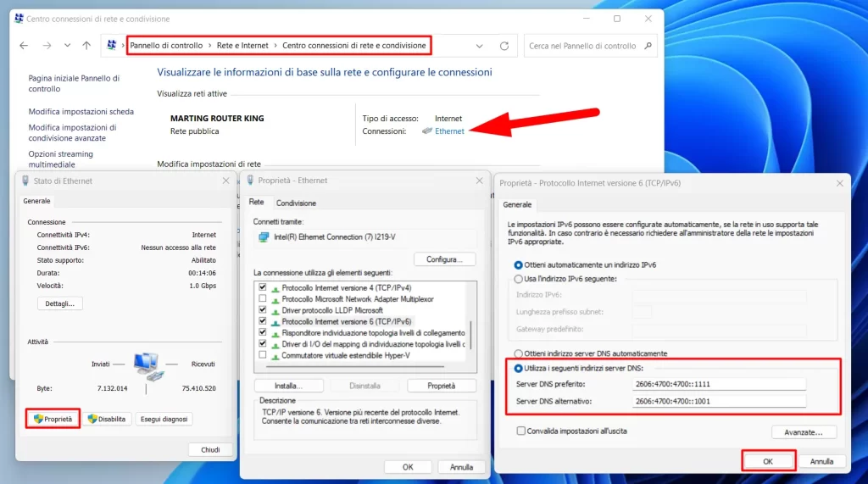The height and width of the screenshot is (484, 868).
Task: Open Pannello di controllo breadcrumb
Action: pyautogui.click(x=166, y=46)
